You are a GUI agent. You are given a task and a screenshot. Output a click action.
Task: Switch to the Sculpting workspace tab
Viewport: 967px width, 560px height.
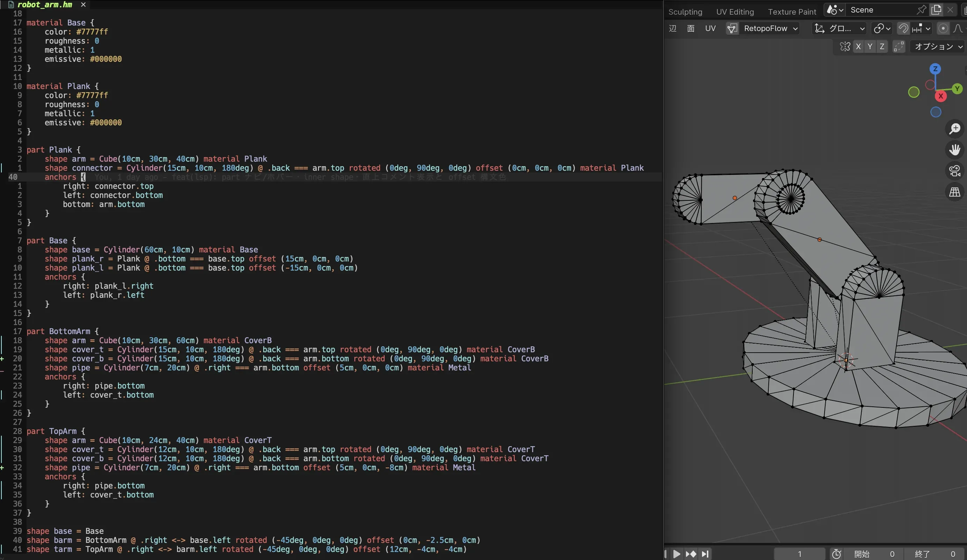(x=685, y=12)
